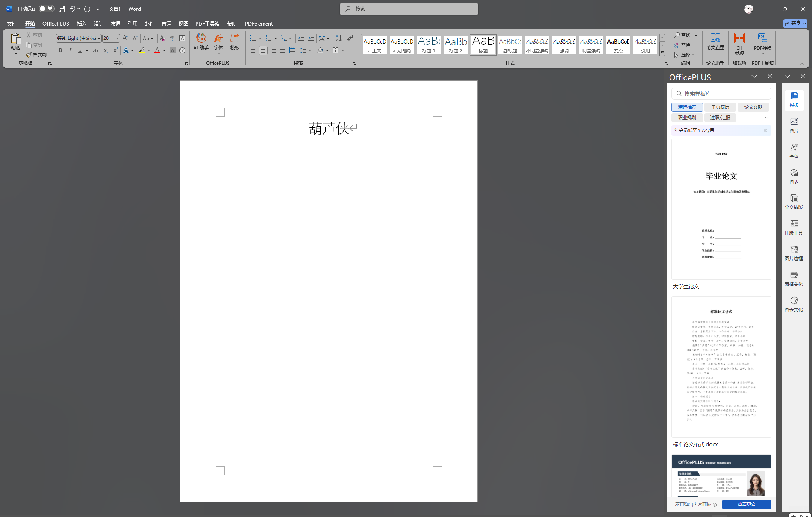This screenshot has height=517, width=812.
Task: Open 排版工具 in sidebar
Action: [794, 227]
